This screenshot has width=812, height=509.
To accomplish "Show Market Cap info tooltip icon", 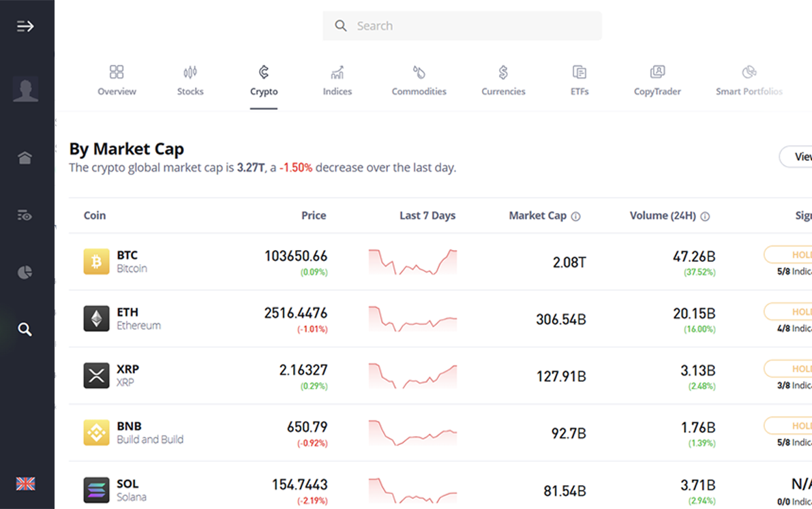I will point(576,217).
